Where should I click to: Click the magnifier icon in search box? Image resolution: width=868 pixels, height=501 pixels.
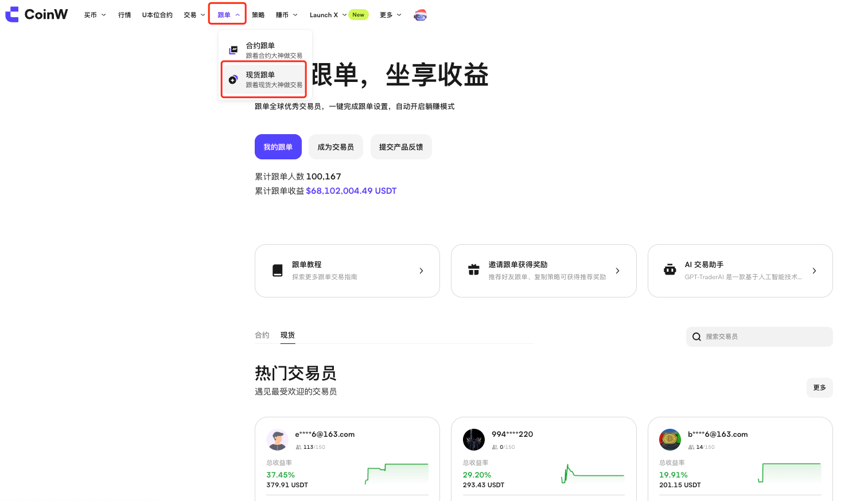click(x=696, y=337)
